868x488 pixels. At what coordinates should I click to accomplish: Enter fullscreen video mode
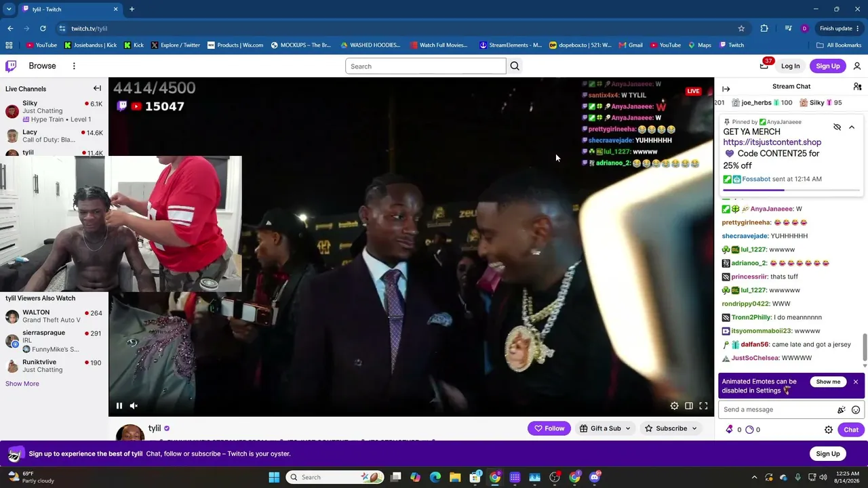point(703,406)
